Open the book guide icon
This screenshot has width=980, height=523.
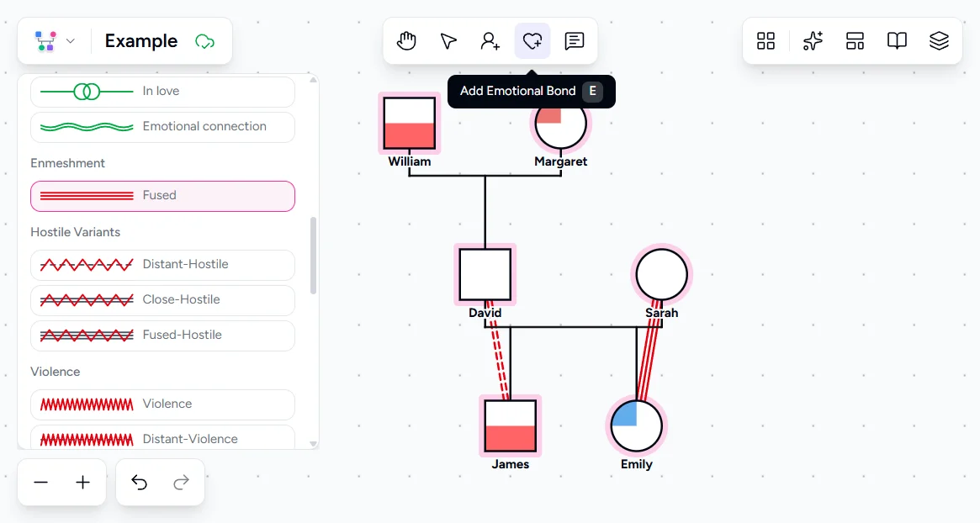coord(897,41)
